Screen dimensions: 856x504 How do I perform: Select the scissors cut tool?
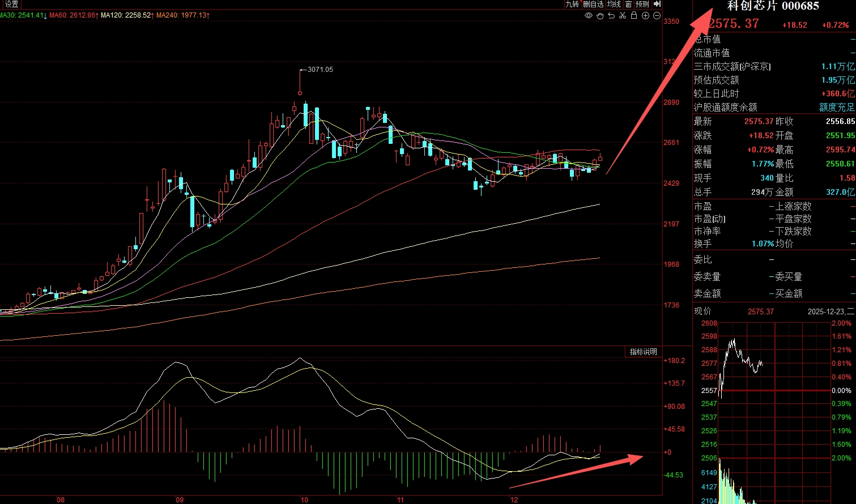[x=623, y=15]
